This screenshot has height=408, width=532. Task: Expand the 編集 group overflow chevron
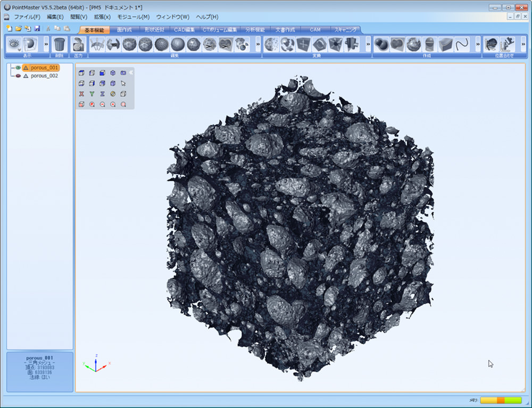258,44
